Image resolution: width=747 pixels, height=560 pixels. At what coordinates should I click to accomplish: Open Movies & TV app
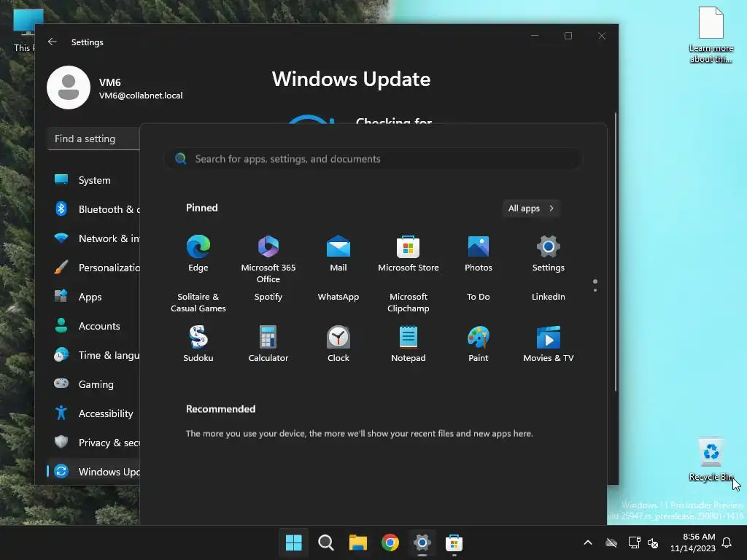pyautogui.click(x=549, y=344)
